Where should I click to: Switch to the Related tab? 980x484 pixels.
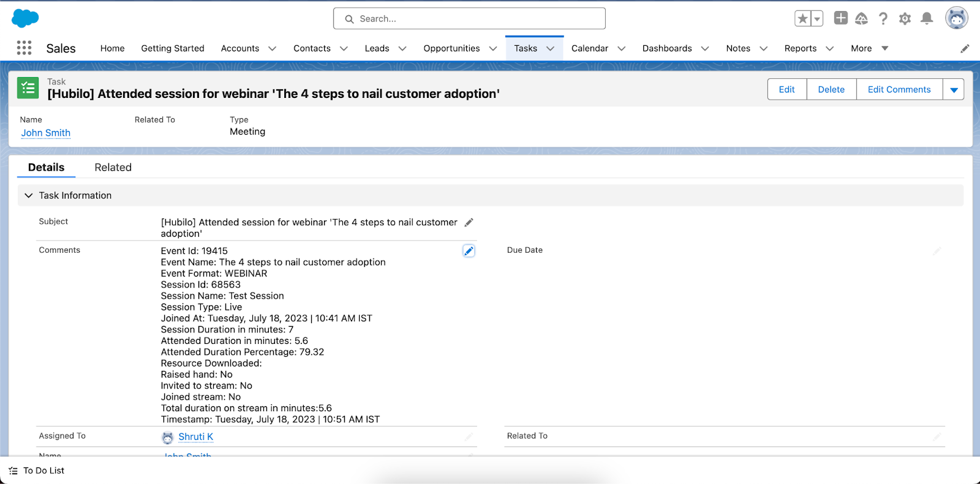point(113,168)
